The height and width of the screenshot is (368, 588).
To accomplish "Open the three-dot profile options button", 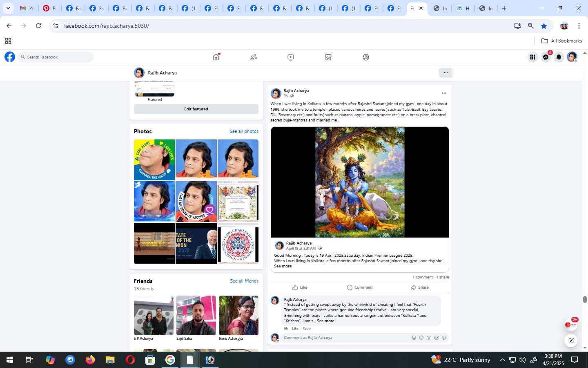I will (445, 73).
